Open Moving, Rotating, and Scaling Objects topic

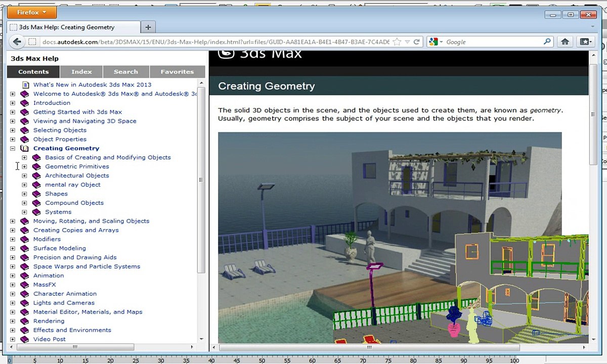pyautogui.click(x=91, y=221)
